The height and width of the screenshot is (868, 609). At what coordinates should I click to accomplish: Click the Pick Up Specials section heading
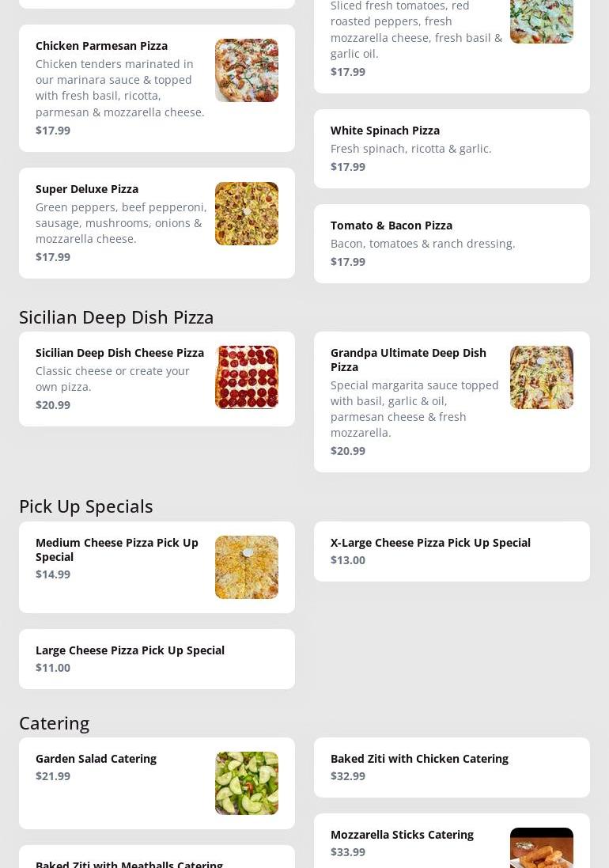[x=86, y=506]
